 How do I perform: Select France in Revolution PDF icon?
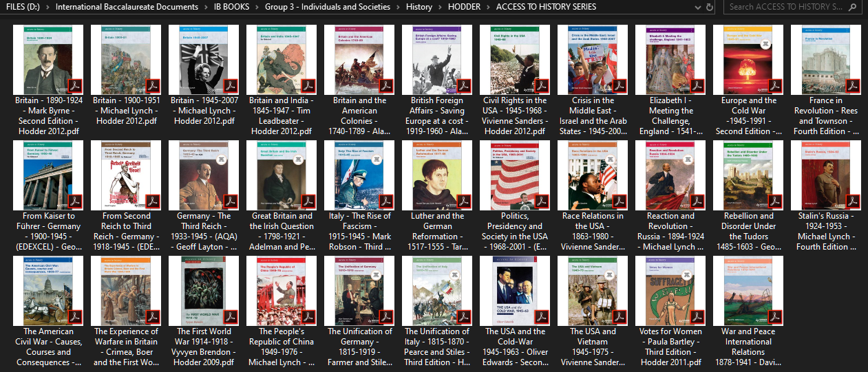click(x=826, y=59)
